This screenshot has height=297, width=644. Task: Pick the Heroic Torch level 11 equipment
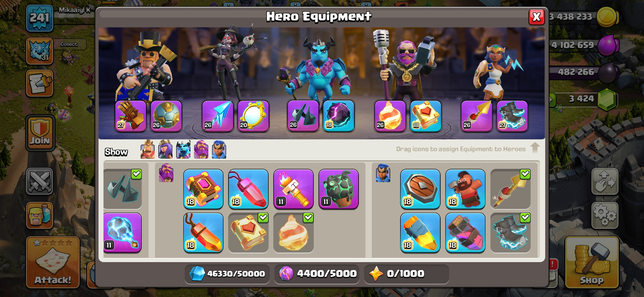[293, 189]
